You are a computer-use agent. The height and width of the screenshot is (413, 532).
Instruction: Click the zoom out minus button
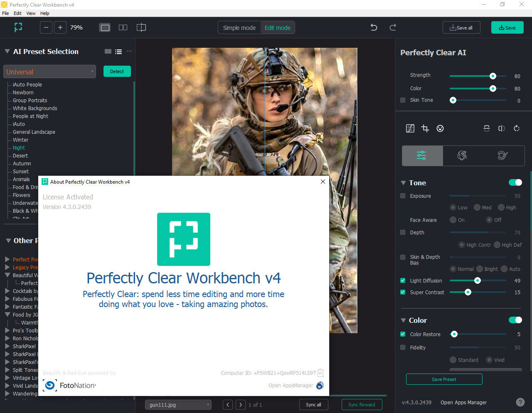(46, 27)
